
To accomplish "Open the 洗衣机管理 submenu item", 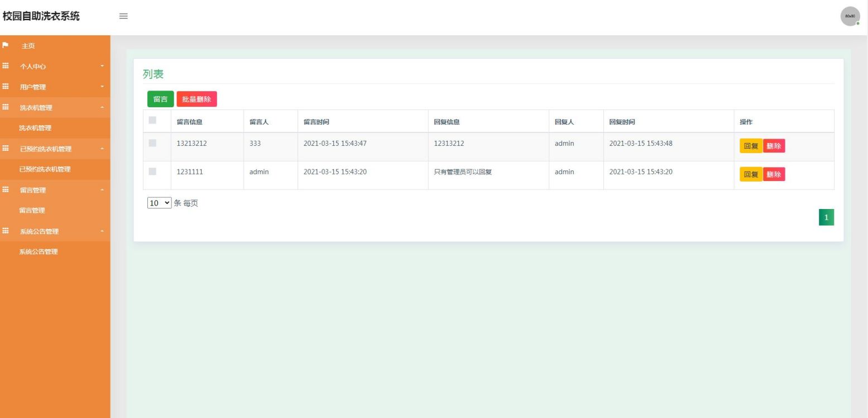I will point(35,128).
